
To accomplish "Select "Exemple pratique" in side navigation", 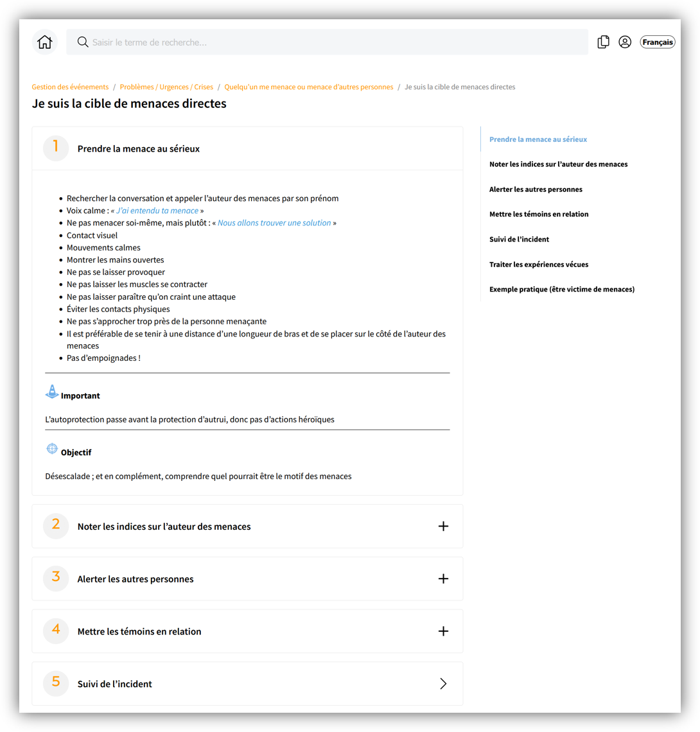I will (x=562, y=290).
